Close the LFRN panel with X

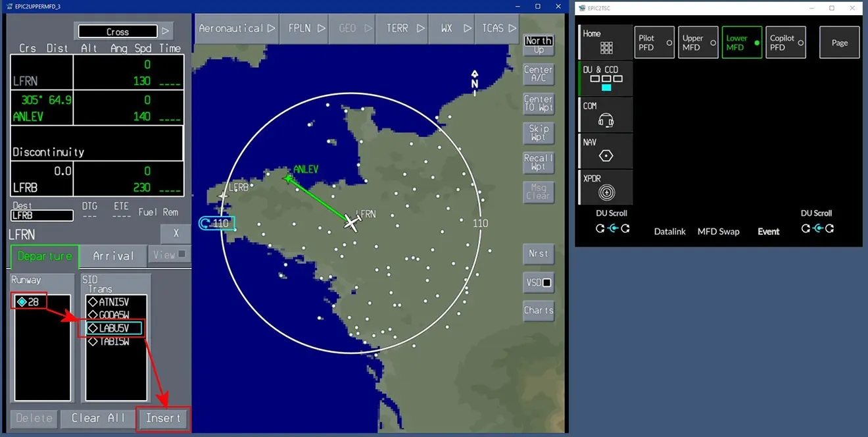(x=176, y=234)
